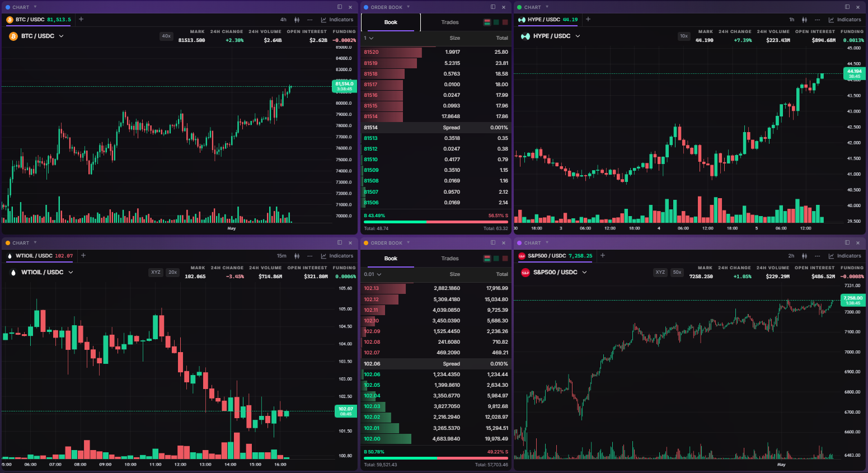Show only asks in bottom order book
The height and width of the screenshot is (473, 868).
pos(505,259)
